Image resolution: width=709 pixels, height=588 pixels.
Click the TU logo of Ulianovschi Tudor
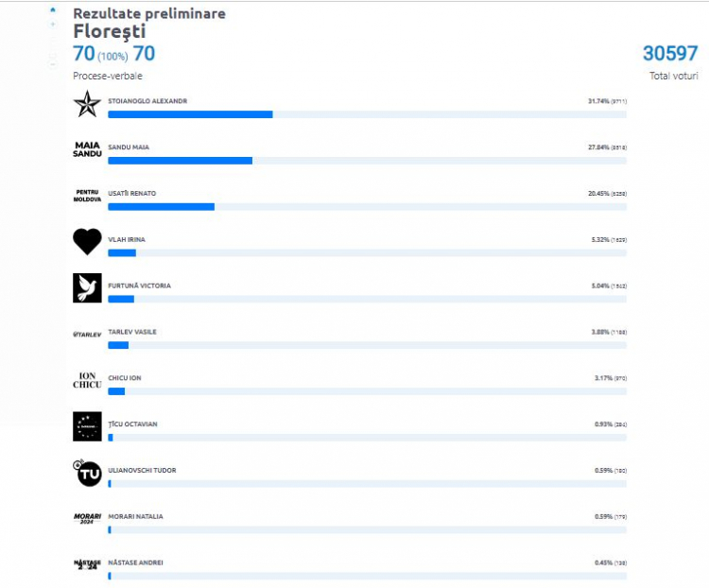[x=87, y=473]
